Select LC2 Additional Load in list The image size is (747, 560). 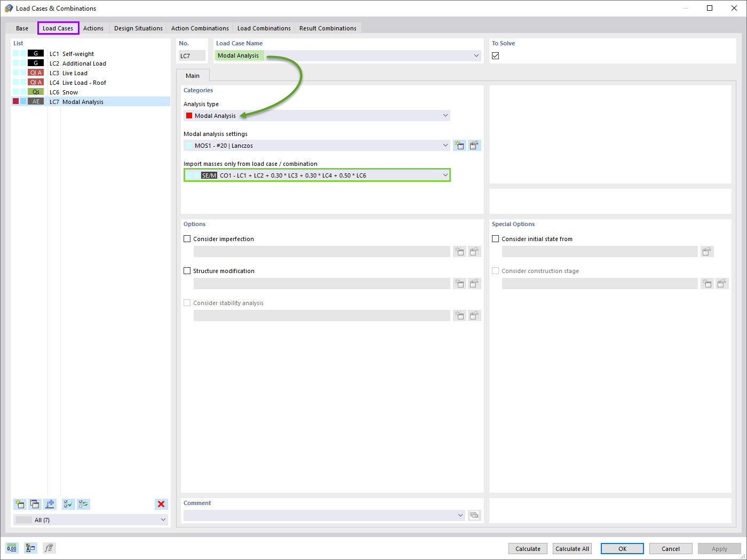pos(91,63)
